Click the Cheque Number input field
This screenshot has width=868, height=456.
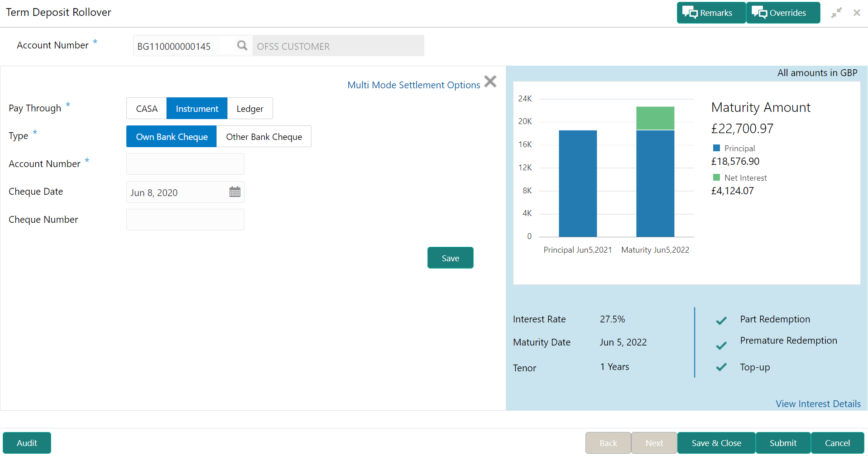[185, 220]
